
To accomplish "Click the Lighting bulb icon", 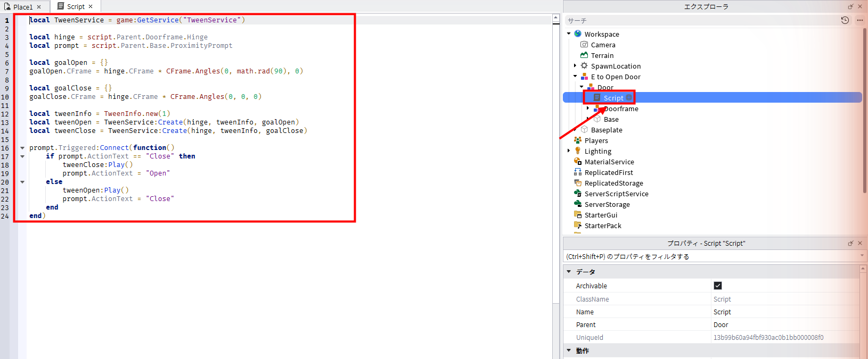I will tap(578, 151).
